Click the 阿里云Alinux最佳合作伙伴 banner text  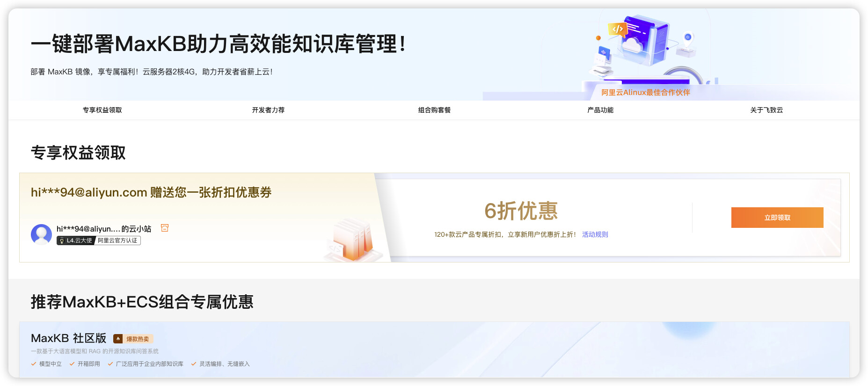[x=646, y=92]
